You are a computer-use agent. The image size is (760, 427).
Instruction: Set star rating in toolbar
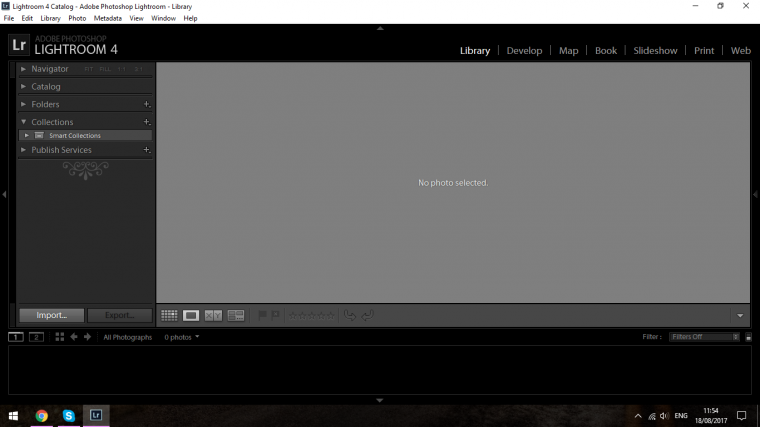312,316
